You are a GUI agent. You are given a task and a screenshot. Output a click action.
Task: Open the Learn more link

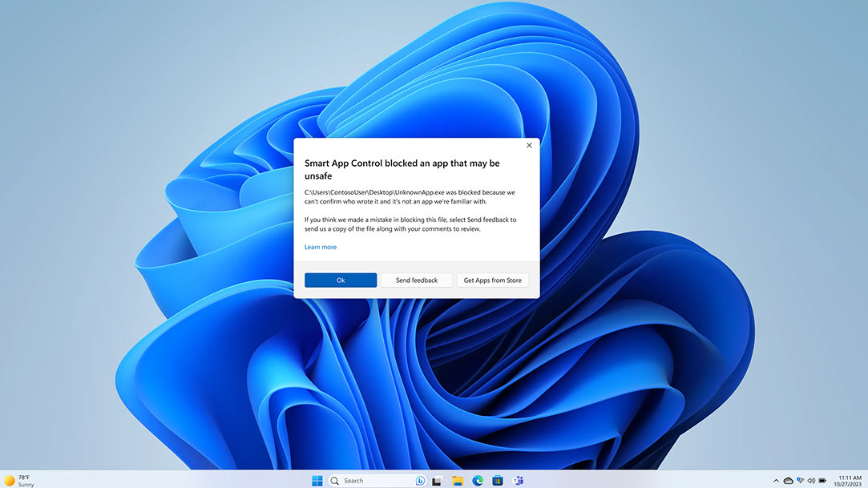320,247
